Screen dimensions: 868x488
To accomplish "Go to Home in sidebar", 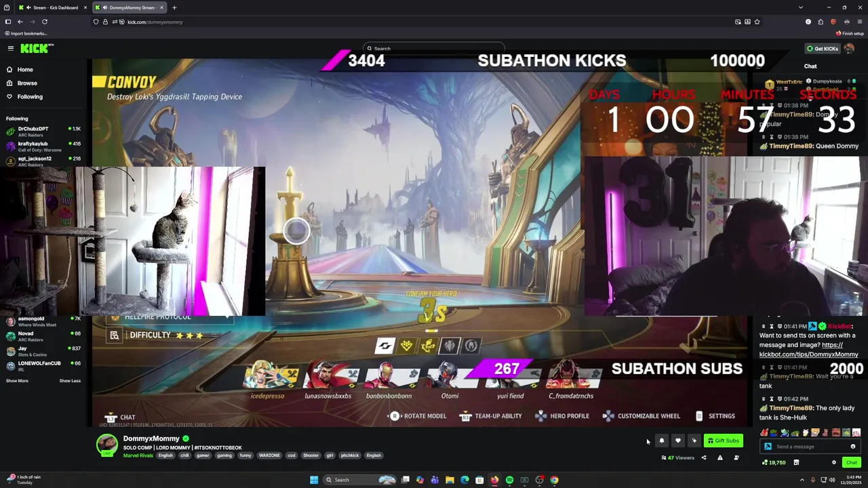I will (x=25, y=69).
